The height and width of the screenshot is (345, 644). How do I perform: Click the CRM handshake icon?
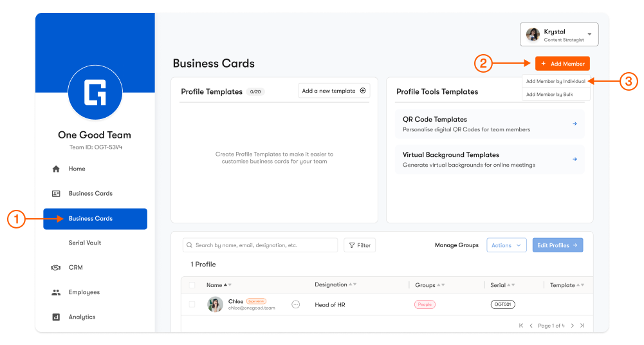coord(56,268)
